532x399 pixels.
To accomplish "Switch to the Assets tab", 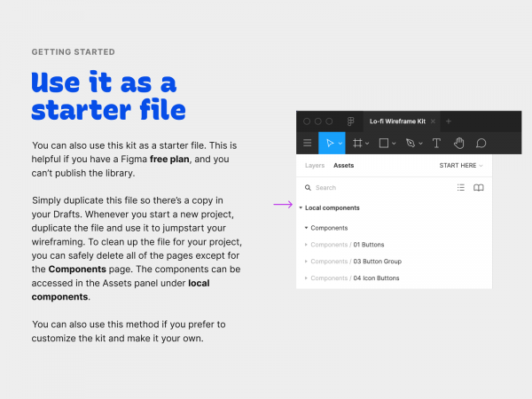I will coord(343,165).
